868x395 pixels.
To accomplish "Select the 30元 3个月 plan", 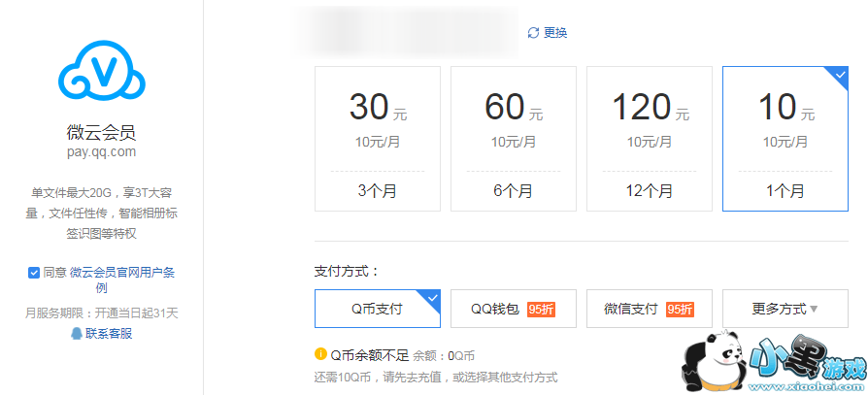I will click(x=378, y=138).
